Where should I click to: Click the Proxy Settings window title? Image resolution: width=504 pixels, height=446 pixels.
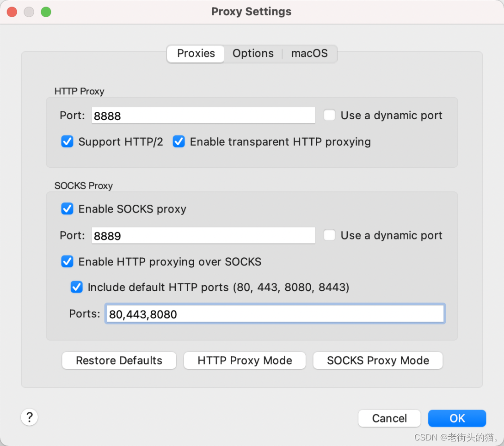(252, 12)
